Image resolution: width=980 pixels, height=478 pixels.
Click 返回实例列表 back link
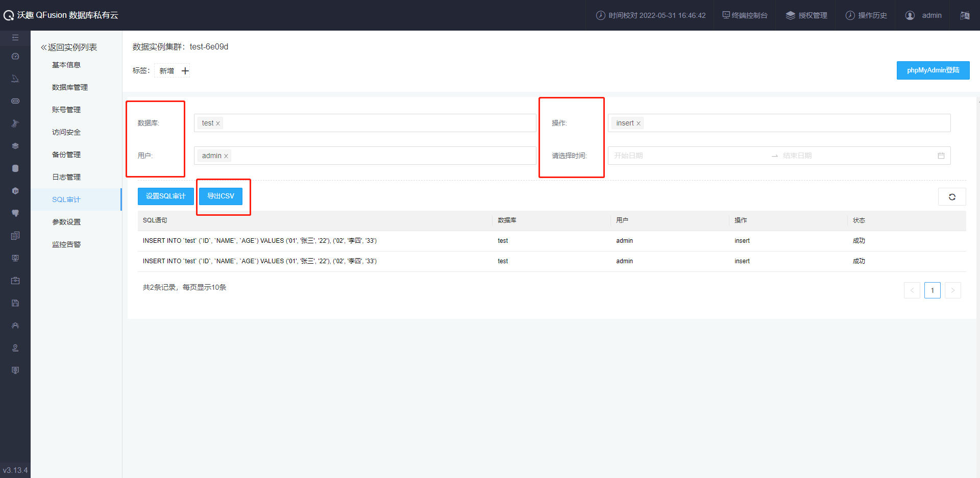[69, 47]
